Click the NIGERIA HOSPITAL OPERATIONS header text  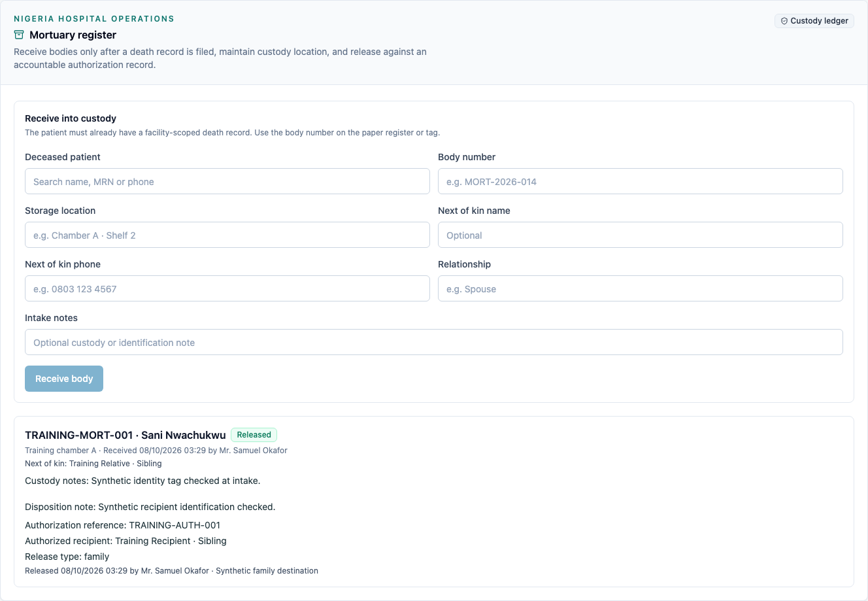(x=94, y=19)
